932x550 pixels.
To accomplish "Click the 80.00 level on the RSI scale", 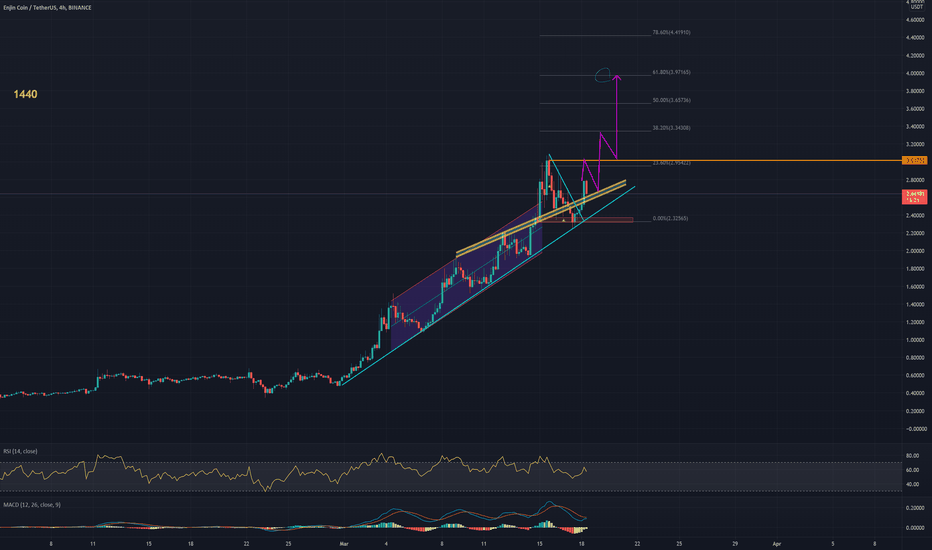I will [x=912, y=456].
